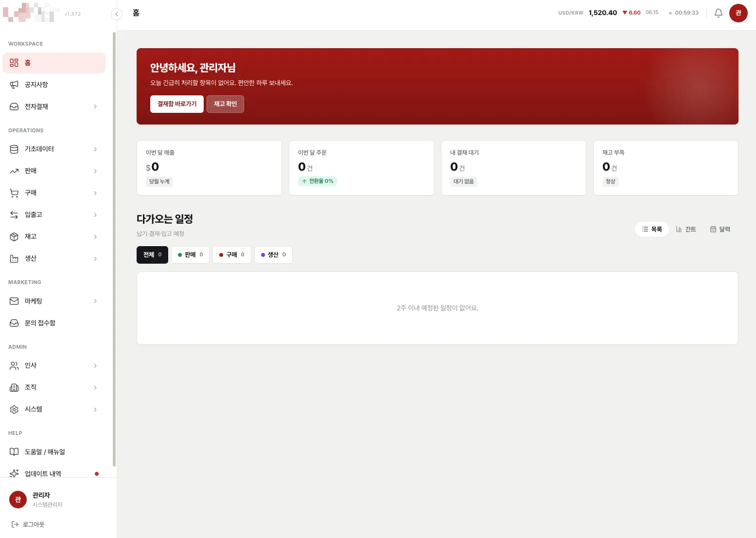756x538 pixels.
Task: Click the 재고 box icon
Action: [14, 237]
